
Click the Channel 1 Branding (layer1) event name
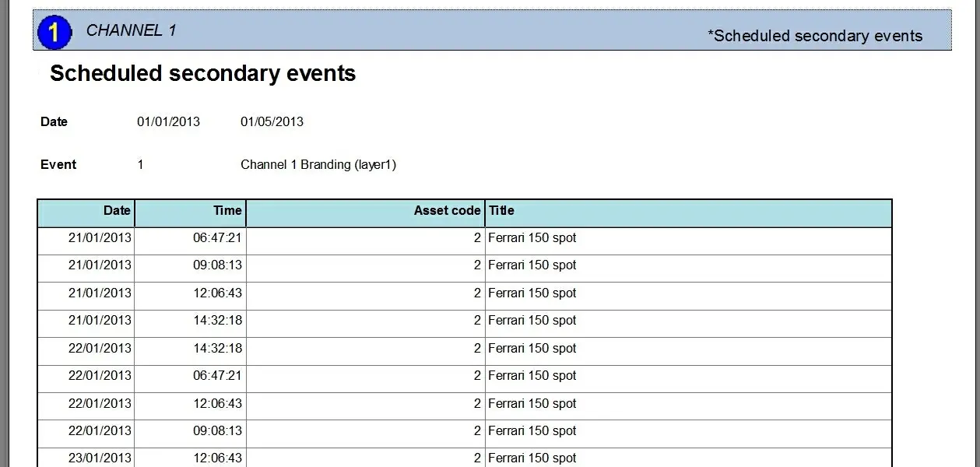318,164
